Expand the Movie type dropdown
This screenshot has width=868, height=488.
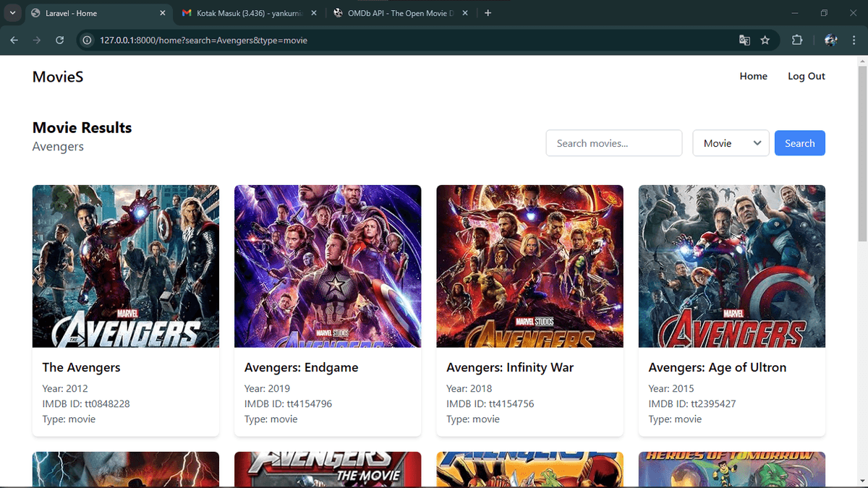coord(731,143)
